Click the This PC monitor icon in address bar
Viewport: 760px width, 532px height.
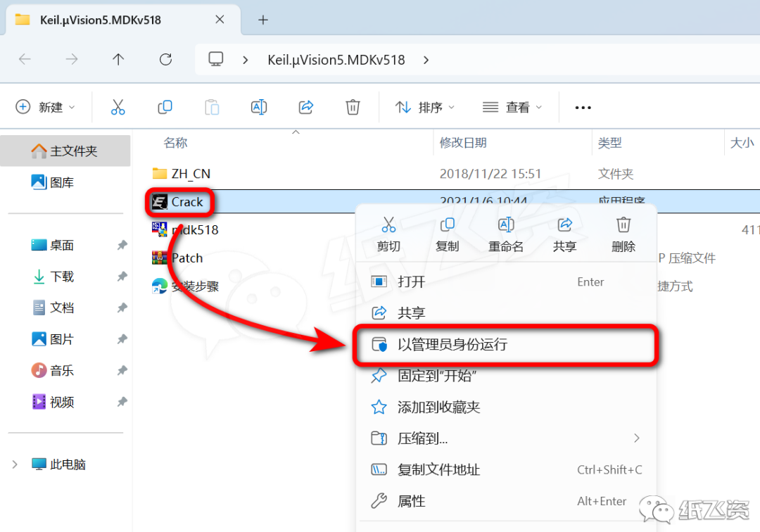point(216,59)
